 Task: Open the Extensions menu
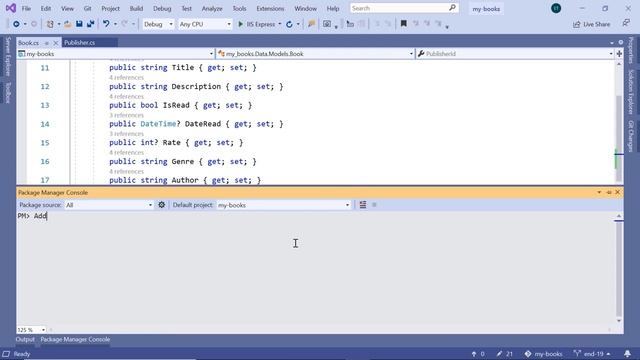click(x=270, y=8)
